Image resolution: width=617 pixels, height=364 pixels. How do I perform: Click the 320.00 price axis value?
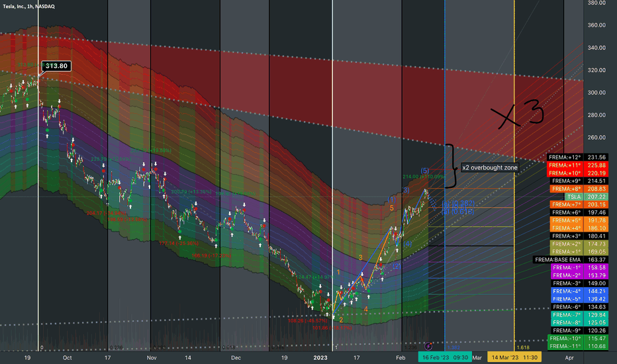(x=596, y=70)
